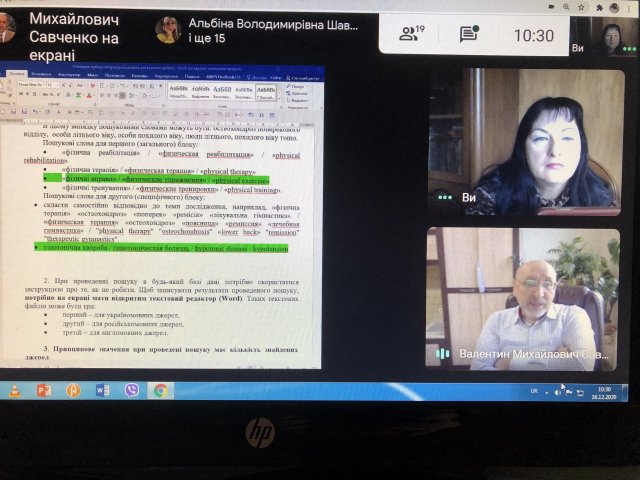The image size is (640, 480).
Task: Switch the UK keyboard language indicator
Action: tap(533, 391)
